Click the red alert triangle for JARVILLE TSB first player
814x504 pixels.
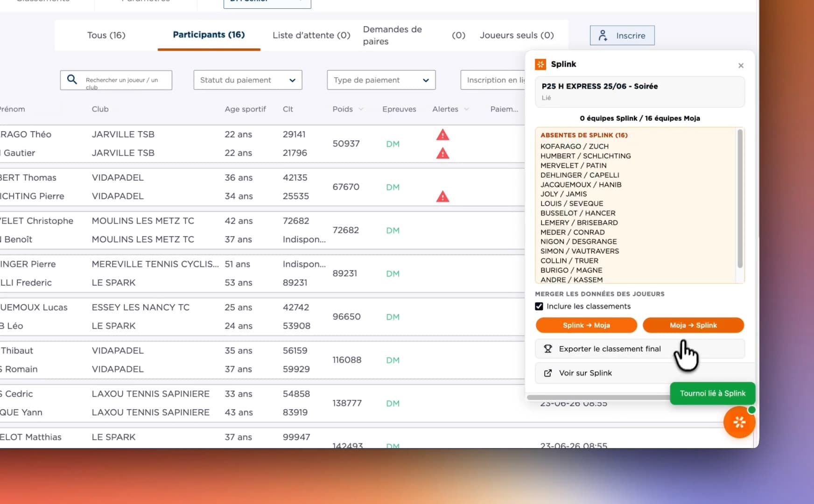(442, 135)
